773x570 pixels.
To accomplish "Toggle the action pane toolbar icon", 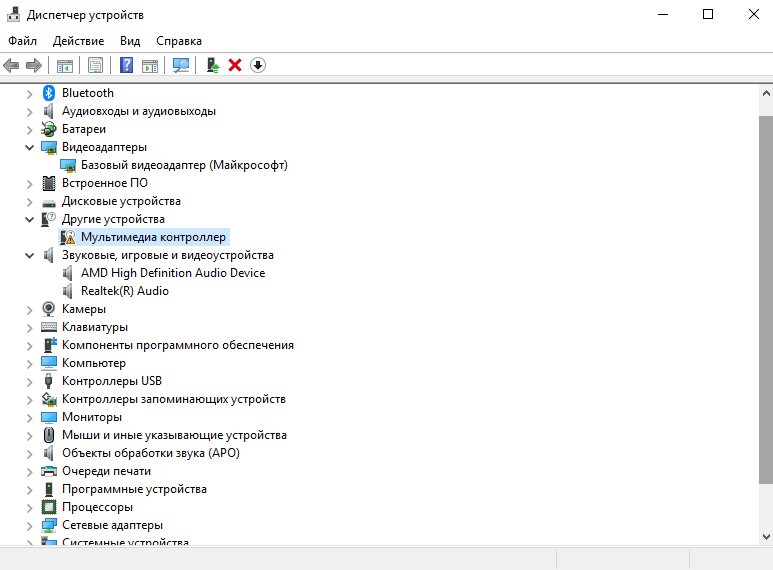I will click(150, 65).
